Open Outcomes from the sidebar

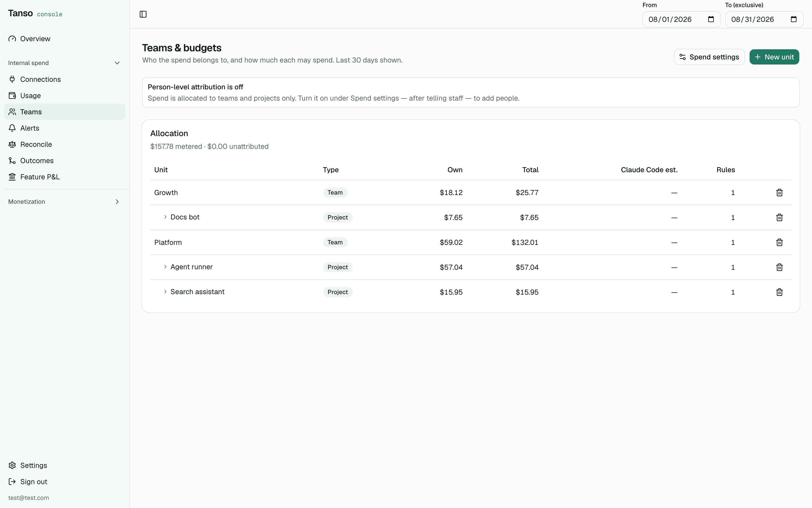(x=64, y=161)
